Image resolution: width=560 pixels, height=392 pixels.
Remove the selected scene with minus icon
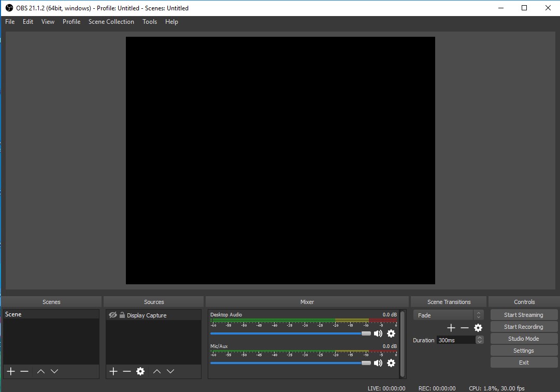tap(24, 371)
